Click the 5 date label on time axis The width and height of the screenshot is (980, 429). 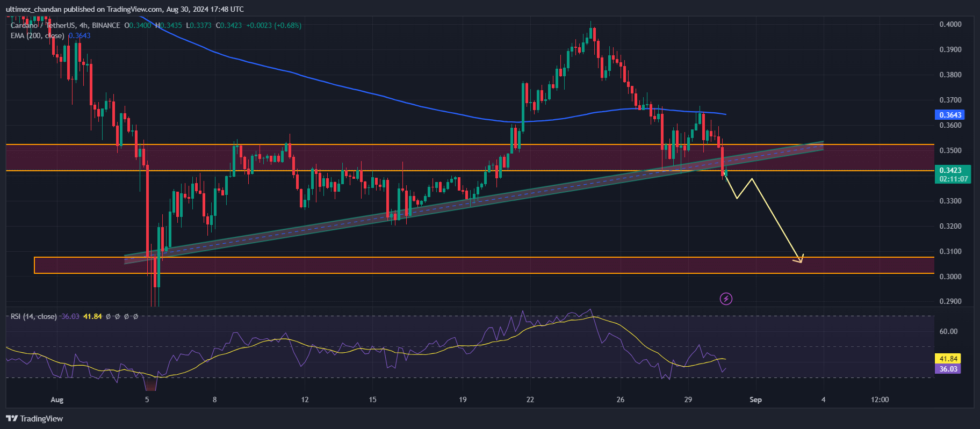[x=147, y=399]
